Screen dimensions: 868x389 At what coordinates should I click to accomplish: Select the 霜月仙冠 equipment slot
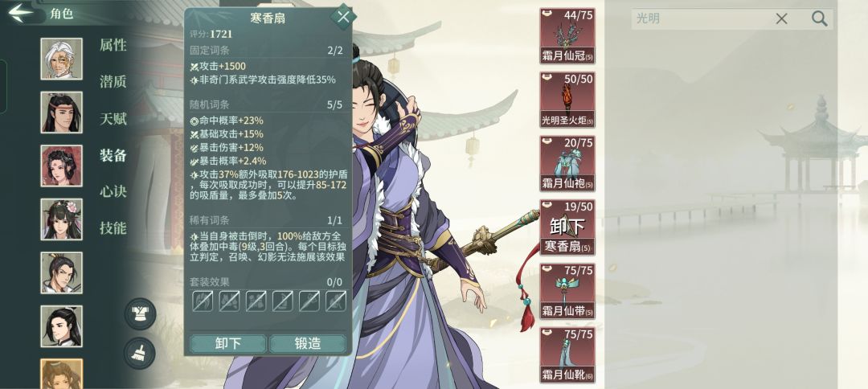click(x=567, y=35)
